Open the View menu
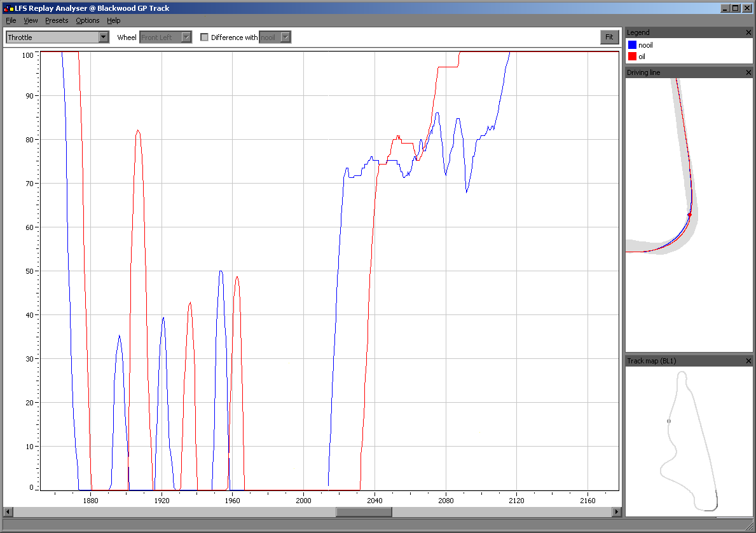The height and width of the screenshot is (533, 756). tap(31, 20)
